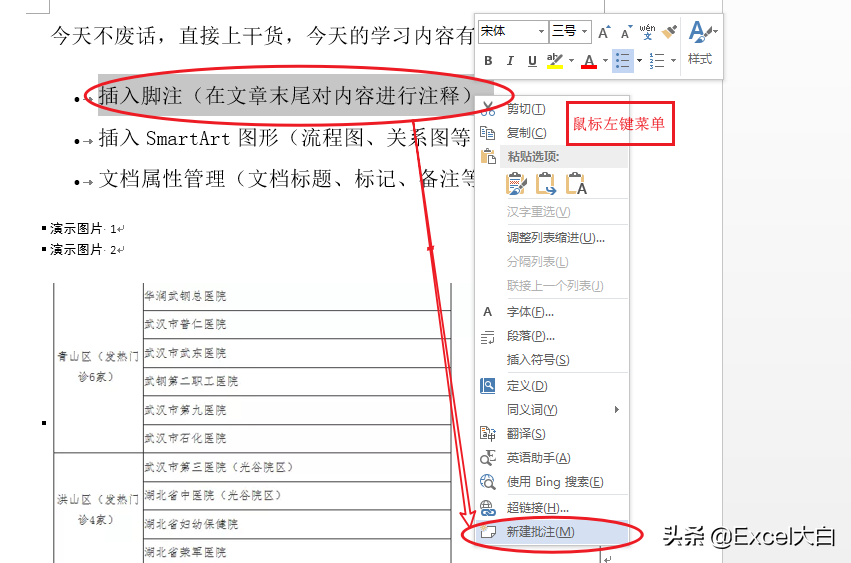This screenshot has height=563, width=851.
Task: Click the 青山区（发热门诊6家）cell
Action: 98,366
